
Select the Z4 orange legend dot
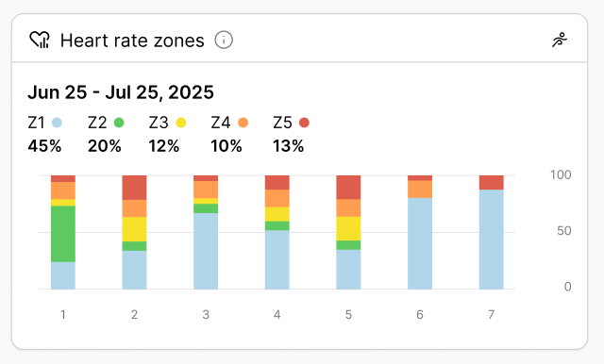[243, 123]
